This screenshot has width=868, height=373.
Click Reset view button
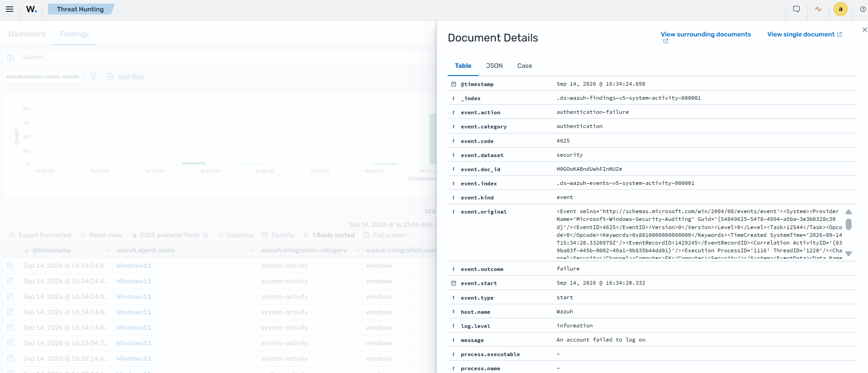[x=101, y=235]
